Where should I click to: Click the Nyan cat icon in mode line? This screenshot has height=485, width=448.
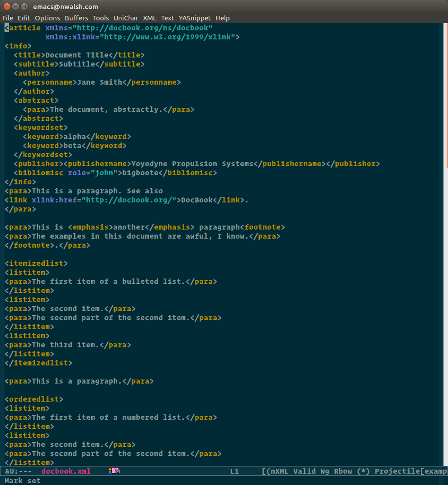114,471
